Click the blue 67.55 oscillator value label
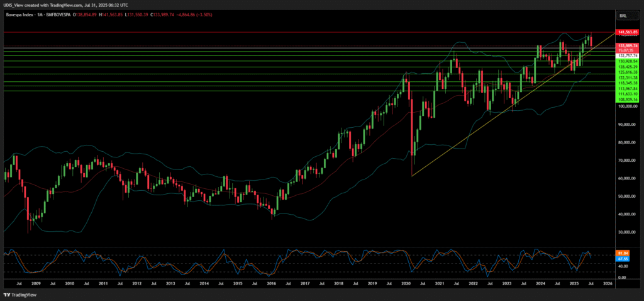The image size is (644, 301). point(625,258)
